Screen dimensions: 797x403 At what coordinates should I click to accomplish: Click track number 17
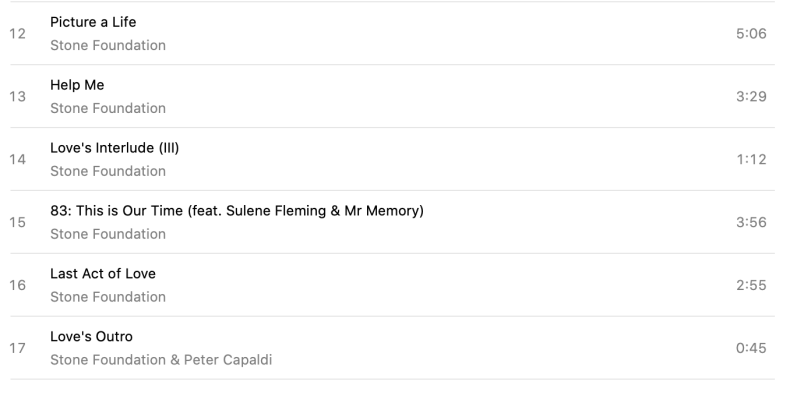tap(18, 349)
